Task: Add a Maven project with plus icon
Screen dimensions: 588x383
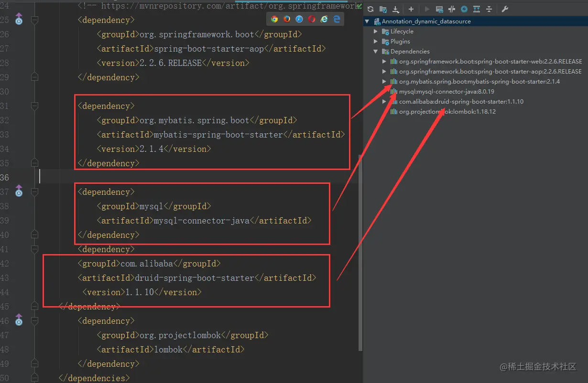Action: pyautogui.click(x=411, y=9)
